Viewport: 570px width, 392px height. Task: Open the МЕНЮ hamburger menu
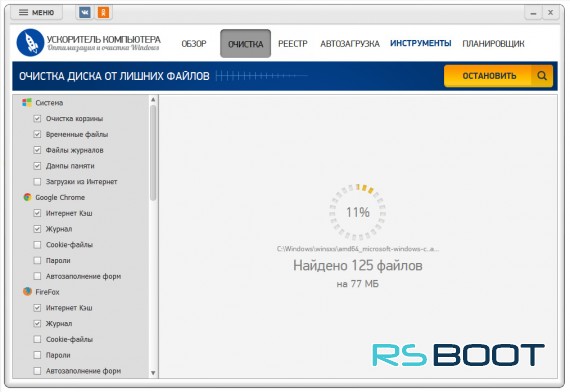pos(36,12)
